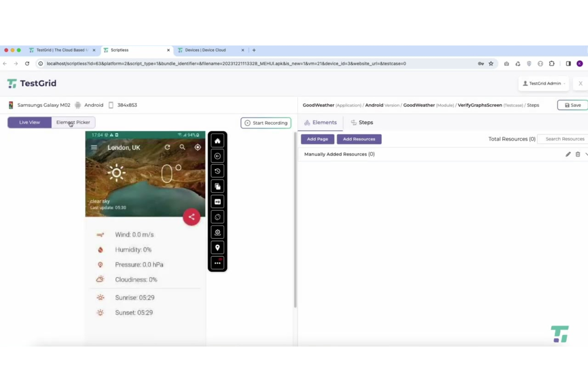Click inside the Search Resources field
This screenshot has height=392, width=588.
[x=565, y=139]
